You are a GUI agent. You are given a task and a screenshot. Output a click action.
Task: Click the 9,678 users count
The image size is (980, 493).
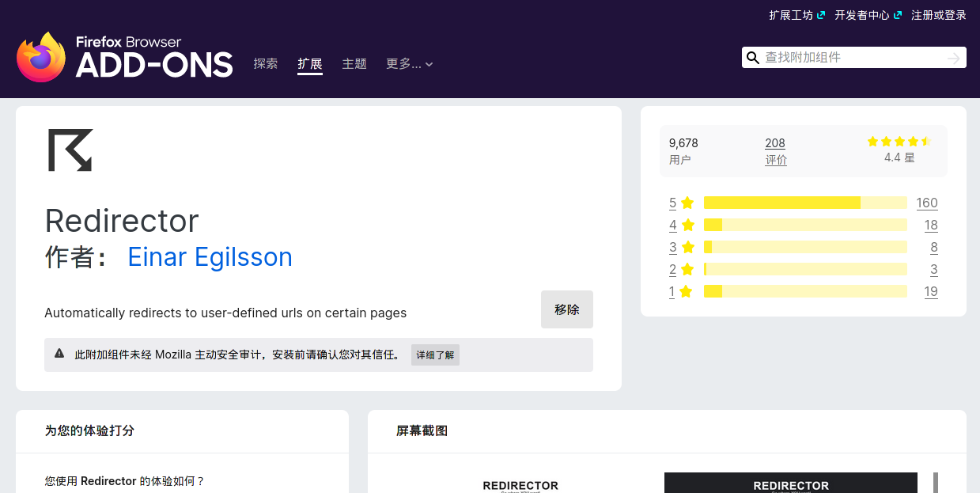(x=683, y=143)
